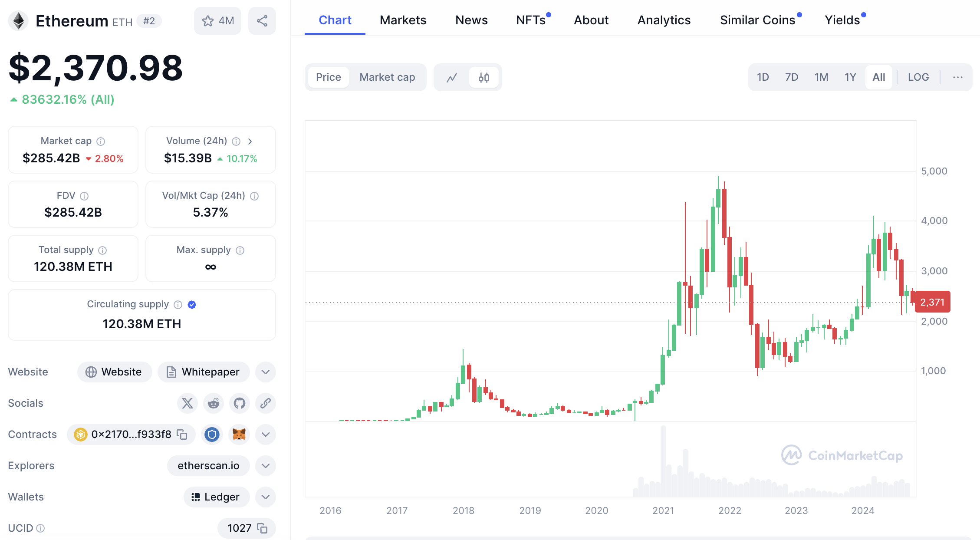Set chart range to All
Viewport: 980px width, 540px height.
click(x=879, y=77)
